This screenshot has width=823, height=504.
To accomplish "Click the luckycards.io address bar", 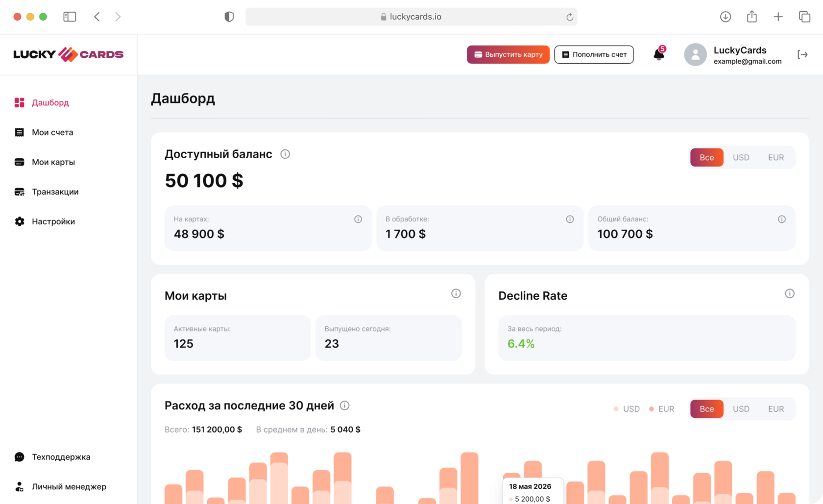I will tap(411, 17).
